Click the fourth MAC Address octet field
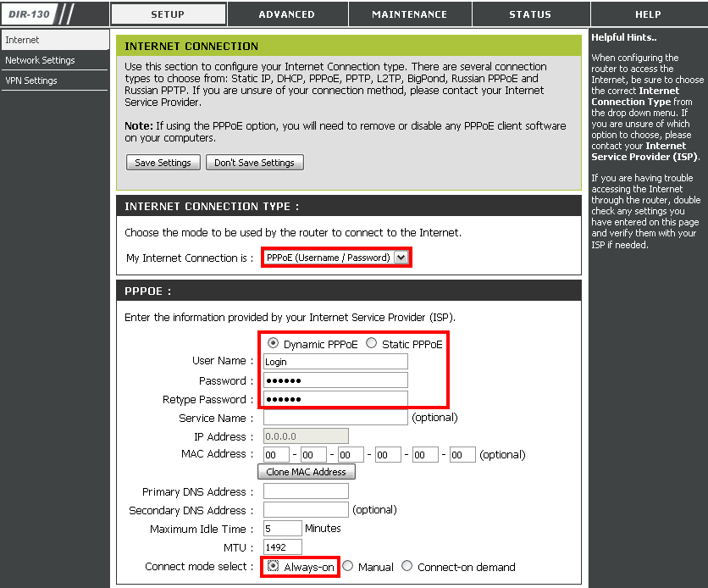 [x=388, y=455]
